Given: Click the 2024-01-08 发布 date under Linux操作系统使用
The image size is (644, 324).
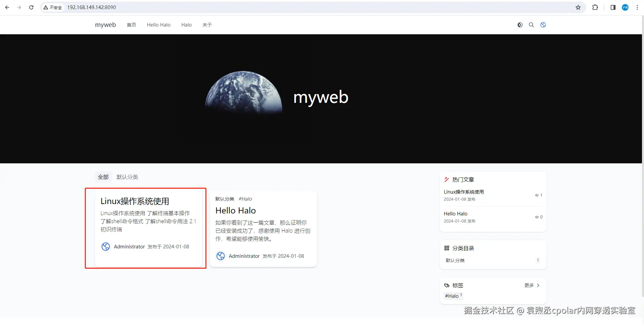Looking at the screenshot, I should tap(460, 199).
